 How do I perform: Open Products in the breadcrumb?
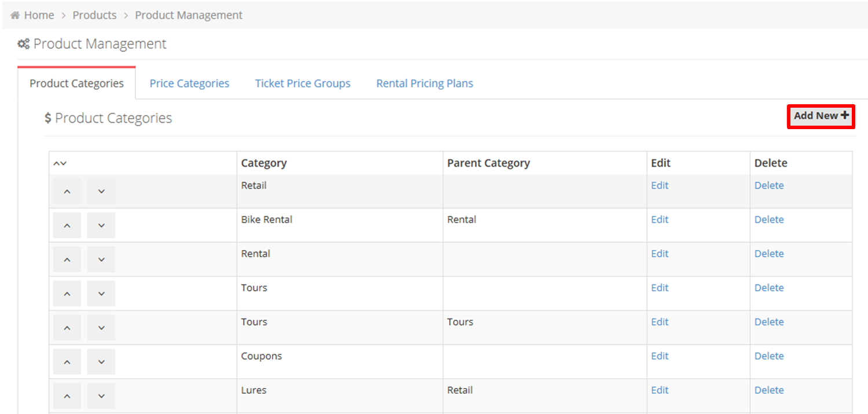pyautogui.click(x=94, y=16)
